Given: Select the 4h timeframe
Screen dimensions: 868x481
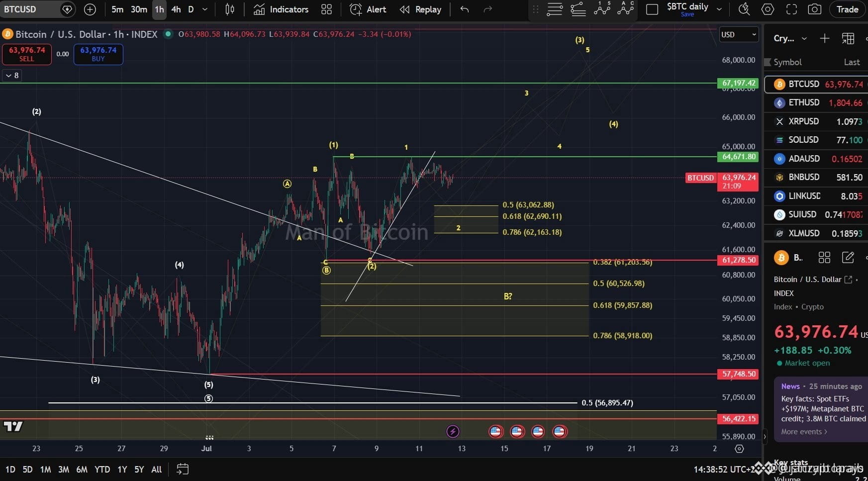Looking at the screenshot, I should 176,9.
